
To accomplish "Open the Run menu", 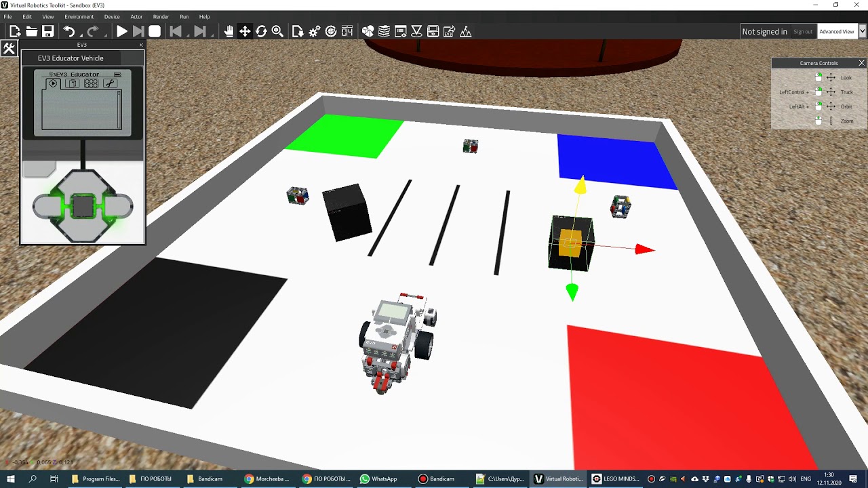I will click(184, 16).
